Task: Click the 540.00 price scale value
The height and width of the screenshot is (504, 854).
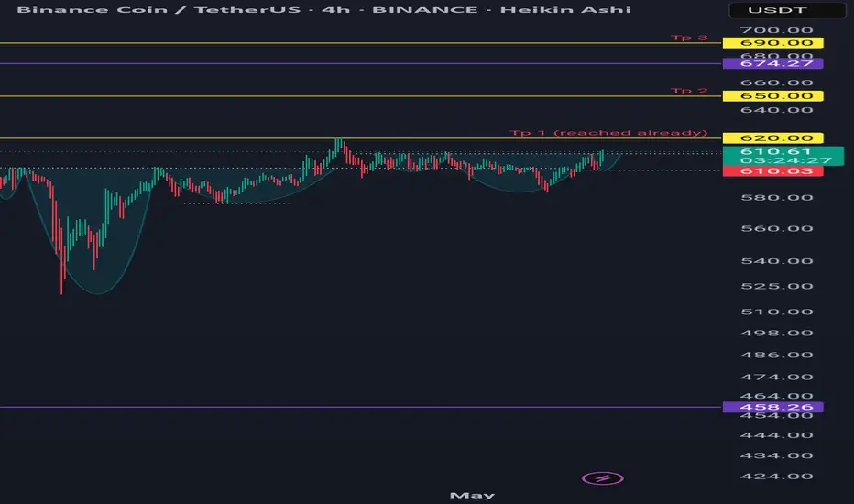Action: point(777,261)
